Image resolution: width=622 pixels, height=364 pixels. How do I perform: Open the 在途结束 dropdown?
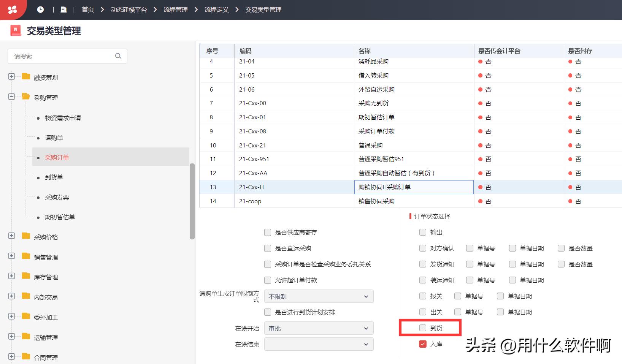tap(319, 344)
